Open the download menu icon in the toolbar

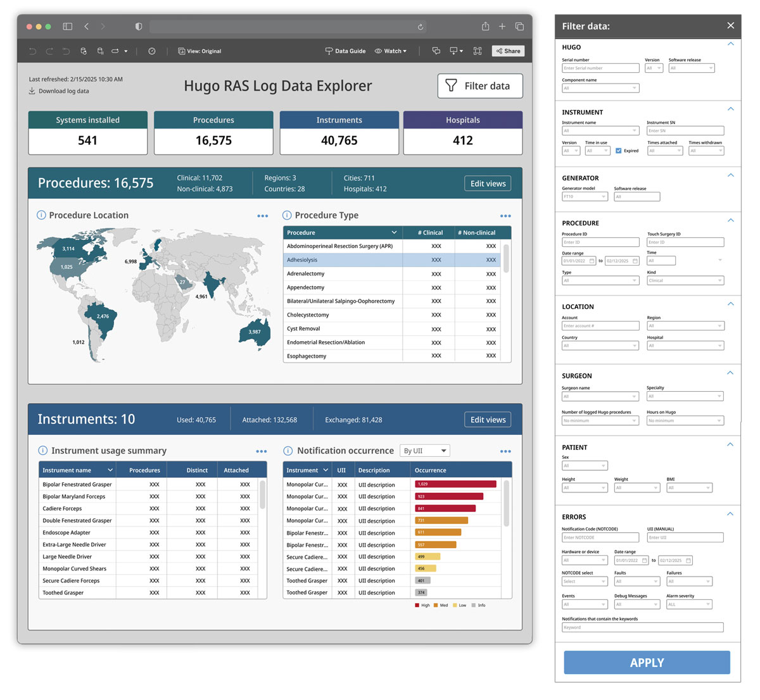click(x=456, y=51)
